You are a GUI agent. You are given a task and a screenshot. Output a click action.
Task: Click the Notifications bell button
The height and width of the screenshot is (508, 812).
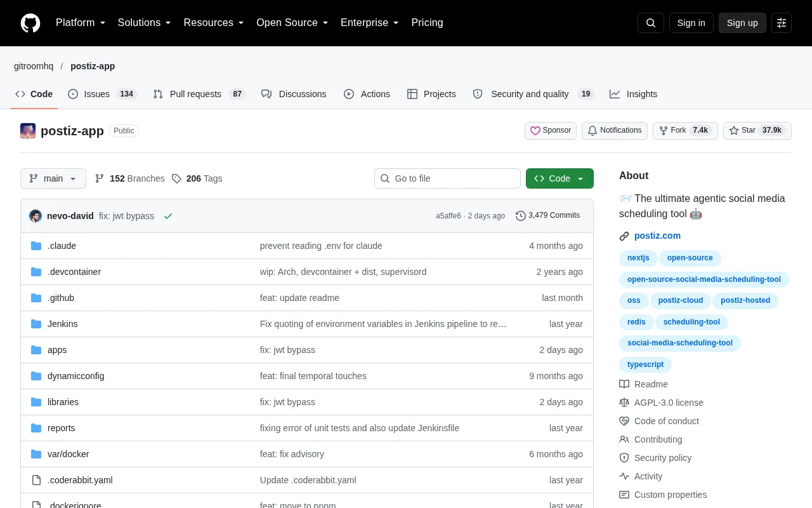615,131
